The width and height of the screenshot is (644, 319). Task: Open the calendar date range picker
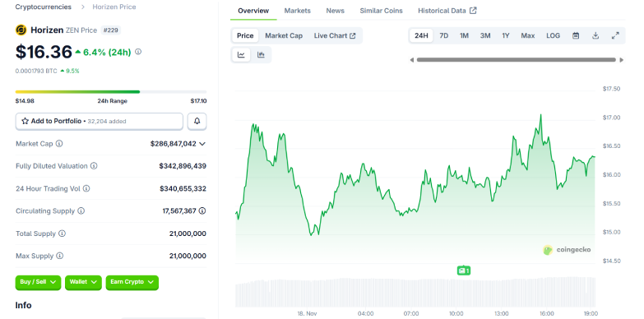(576, 35)
